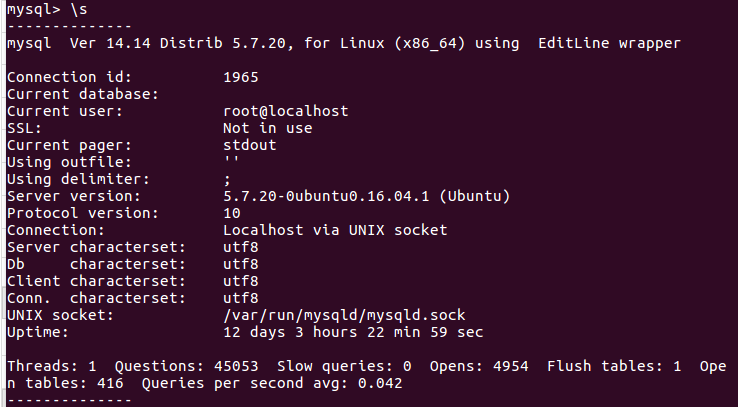This screenshot has height=407, width=738.
Task: Click the mysql Ver 14.14 Distrib version line
Action: (344, 43)
